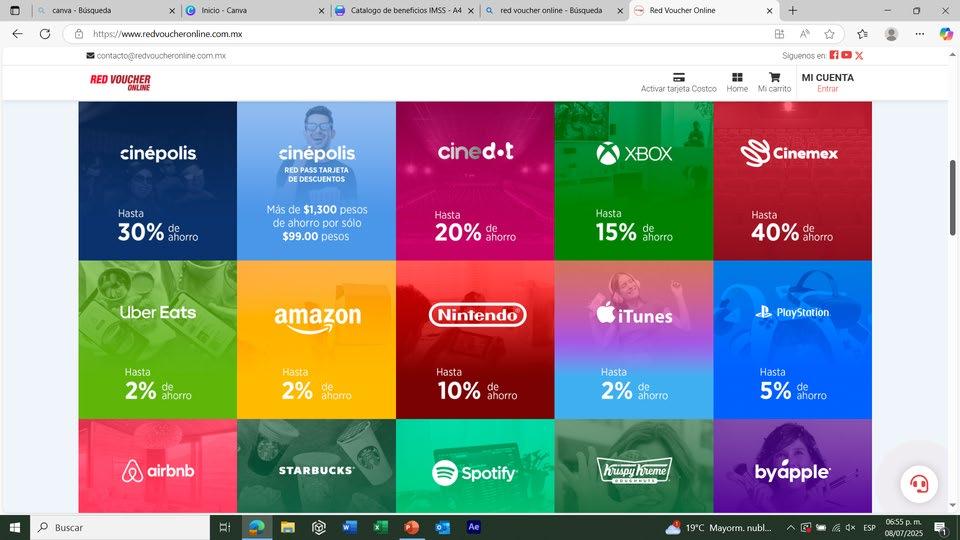Viewport: 960px width, 540px height.
Task: Click the muted volume icon in system tray
Action: tap(850, 527)
